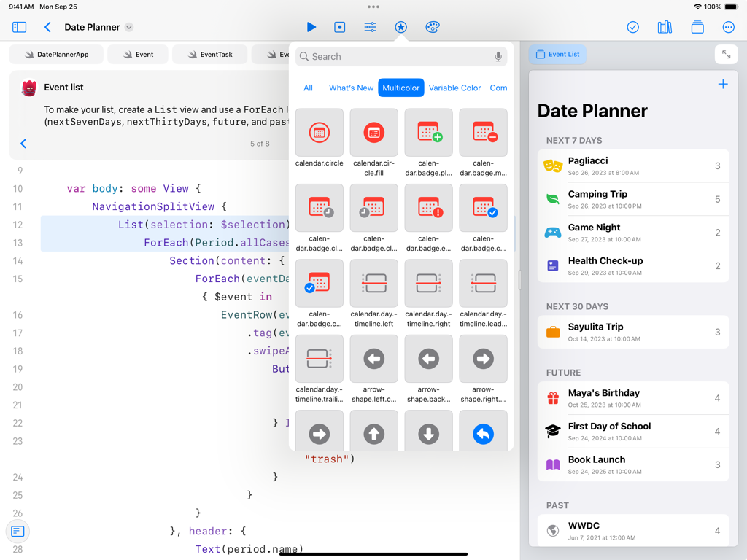Run the playground with the play button
The width and height of the screenshot is (747, 560).
pyautogui.click(x=311, y=27)
